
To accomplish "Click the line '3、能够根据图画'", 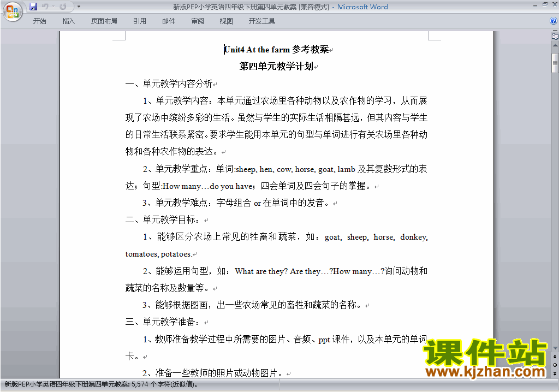I will pos(252,305).
